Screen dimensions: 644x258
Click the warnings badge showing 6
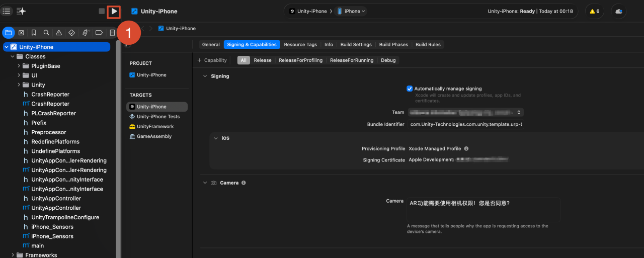[x=595, y=11]
